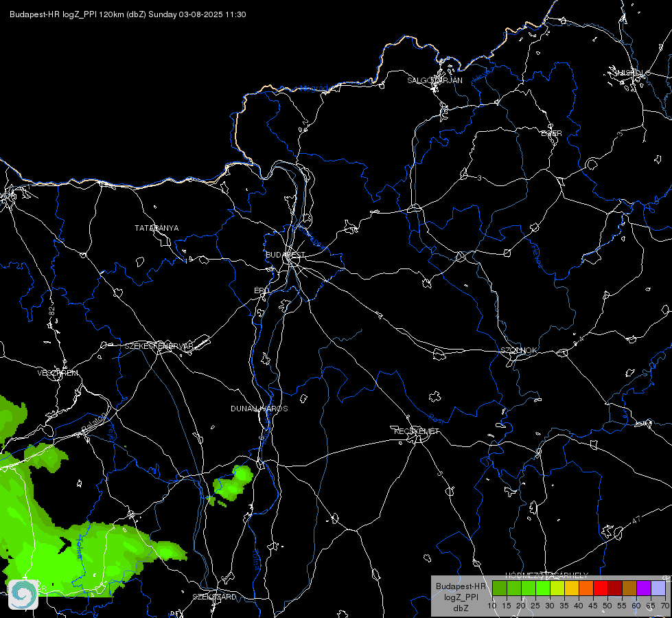Click the legend value 10
Screen dimensions: 672x618
coord(491,606)
